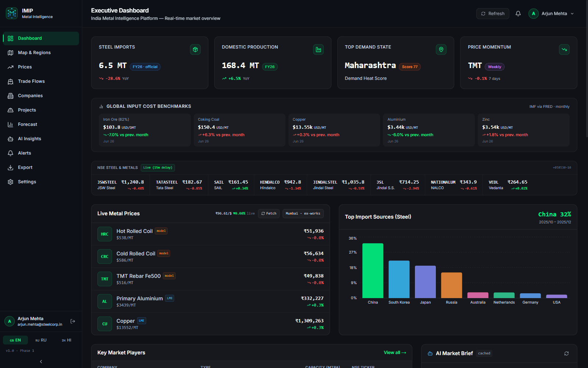
Task: Click the Fetch prices button
Action: [x=269, y=213]
